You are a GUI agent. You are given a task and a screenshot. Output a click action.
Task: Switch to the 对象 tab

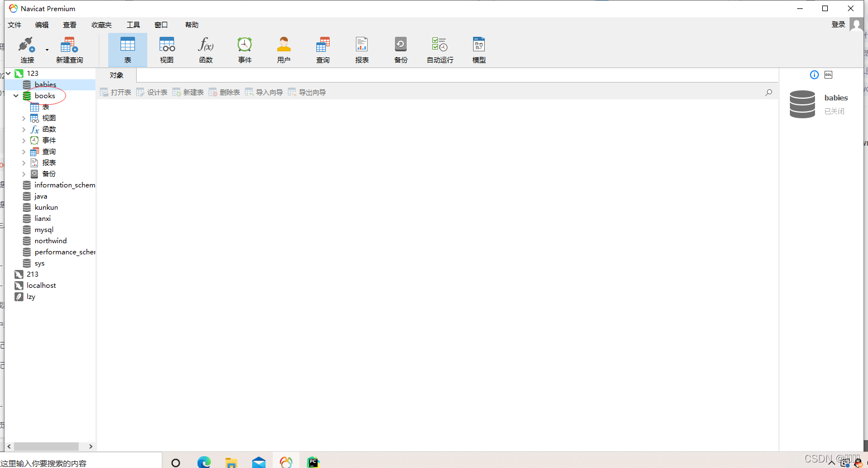click(x=117, y=75)
